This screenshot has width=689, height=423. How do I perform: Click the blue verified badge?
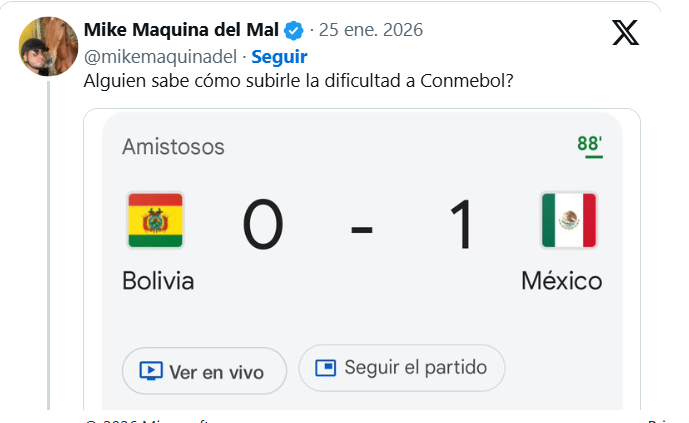point(295,30)
